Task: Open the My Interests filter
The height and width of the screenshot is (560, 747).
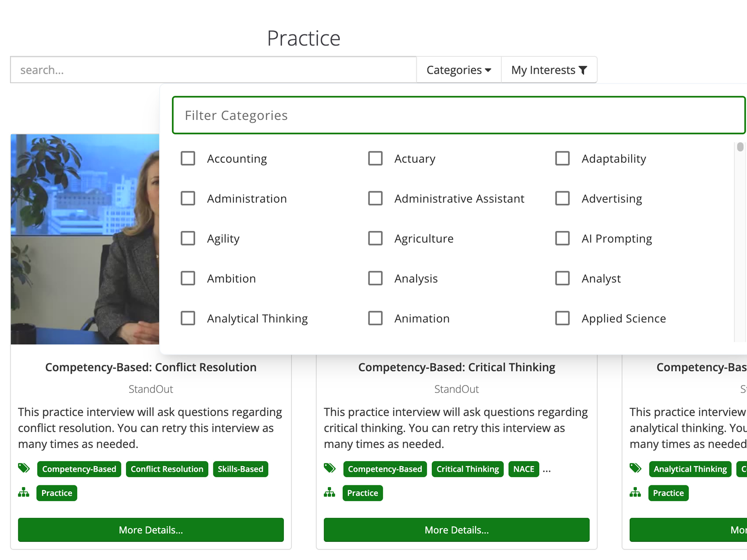Action: coord(549,70)
